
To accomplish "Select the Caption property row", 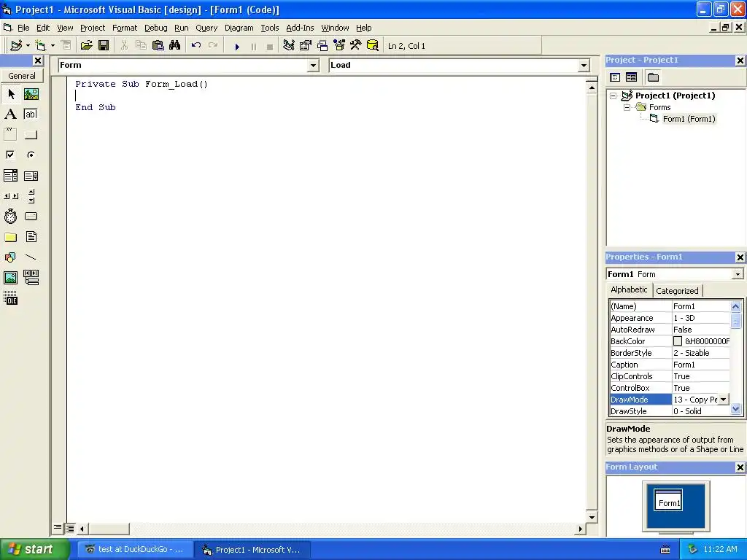I will pyautogui.click(x=670, y=365).
